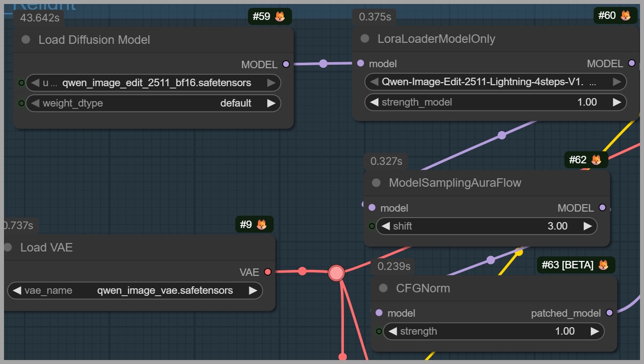Click the large pink VAE reroute node

point(336,273)
